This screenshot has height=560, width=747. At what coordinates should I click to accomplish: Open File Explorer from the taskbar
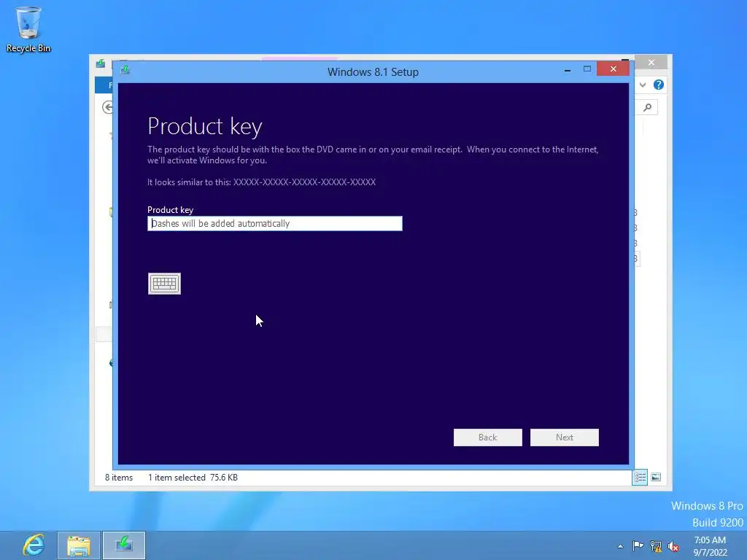click(79, 545)
